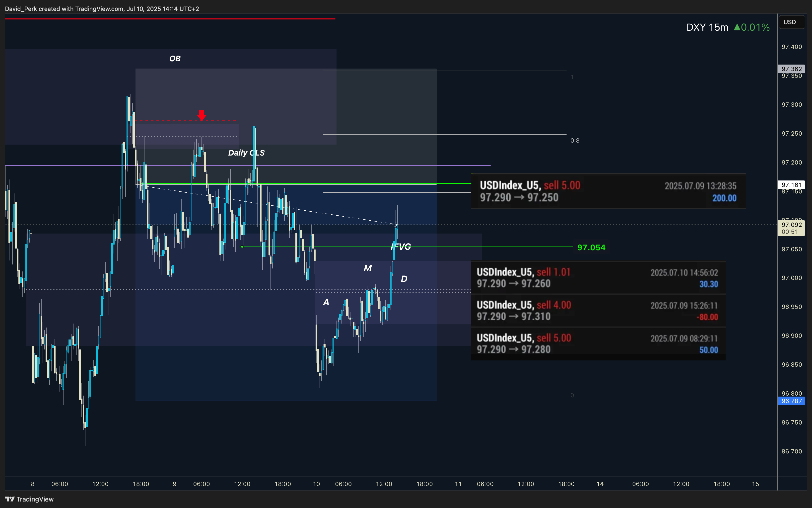The image size is (812, 508).
Task: Click the 96.700 price axis label
Action: [x=792, y=451]
